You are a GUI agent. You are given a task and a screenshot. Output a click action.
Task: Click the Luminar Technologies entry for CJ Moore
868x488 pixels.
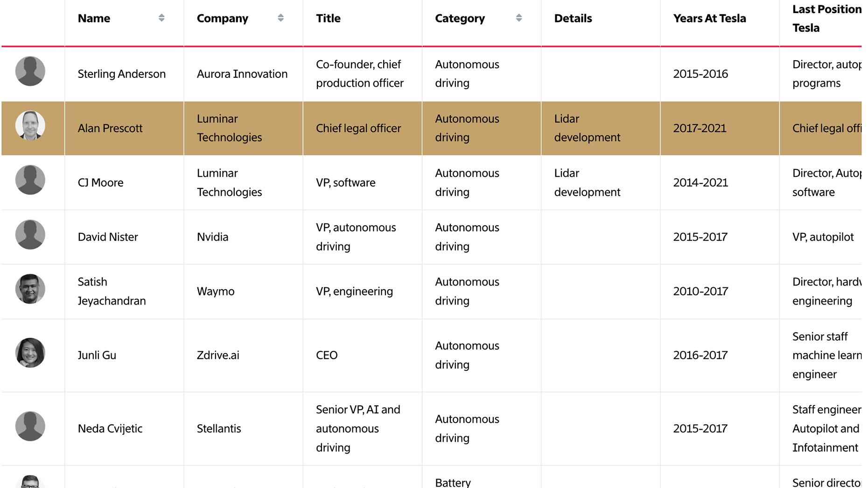[229, 182]
